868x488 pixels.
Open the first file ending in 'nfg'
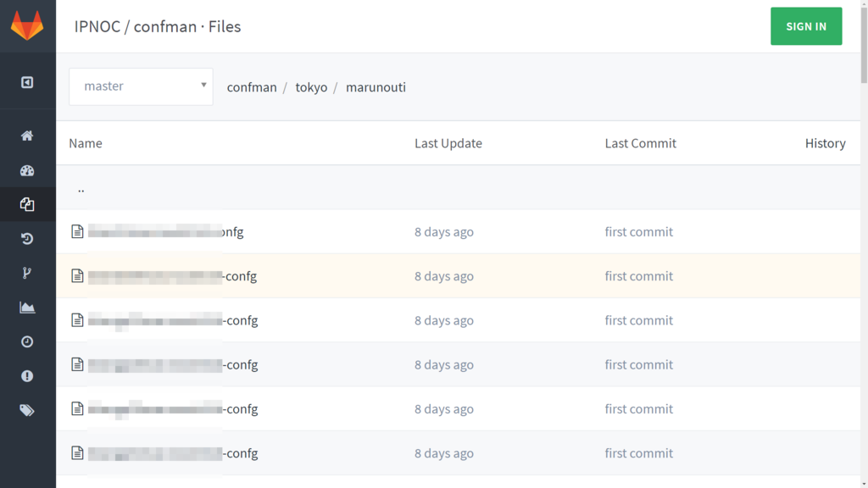click(x=165, y=231)
